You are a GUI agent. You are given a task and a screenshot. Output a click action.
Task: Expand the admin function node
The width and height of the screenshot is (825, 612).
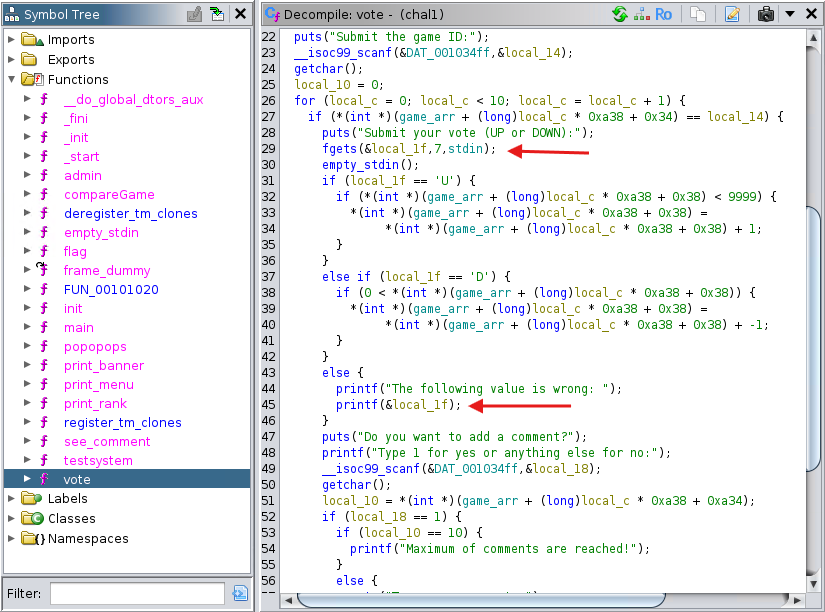(x=27, y=175)
